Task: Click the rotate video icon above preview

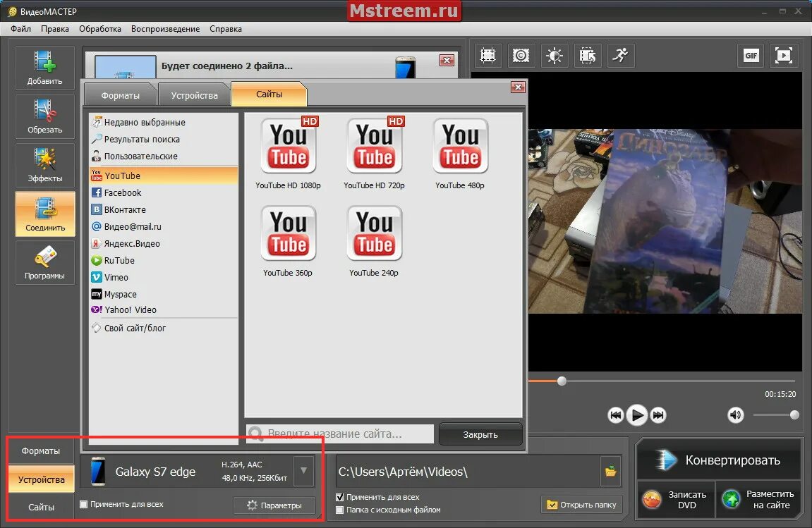Action: pos(587,56)
